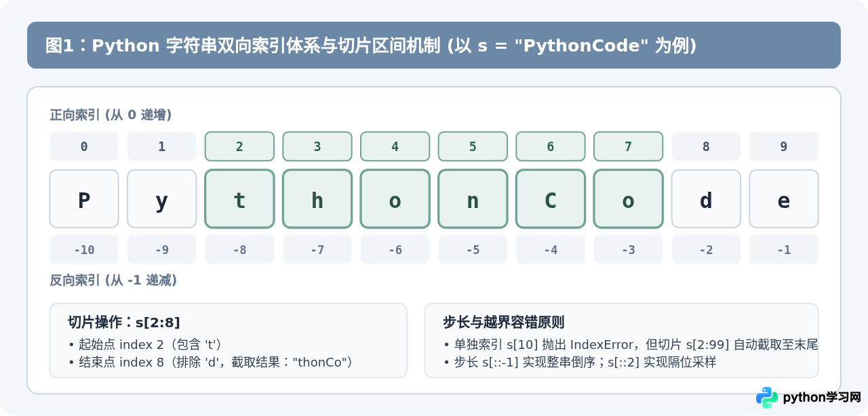Image resolution: width=868 pixels, height=416 pixels.
Task: Click the character box 'P'
Action: tap(84, 199)
